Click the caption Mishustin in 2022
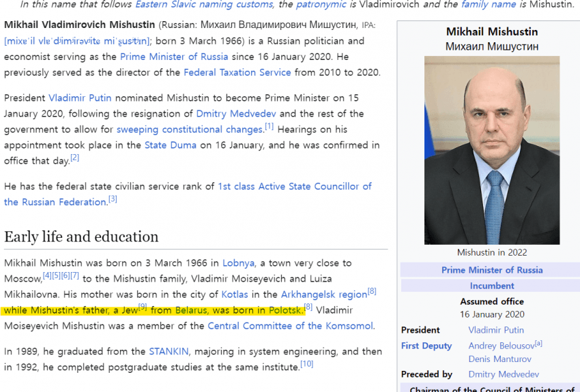The height and width of the screenshot is (392, 580). pyautogui.click(x=492, y=253)
